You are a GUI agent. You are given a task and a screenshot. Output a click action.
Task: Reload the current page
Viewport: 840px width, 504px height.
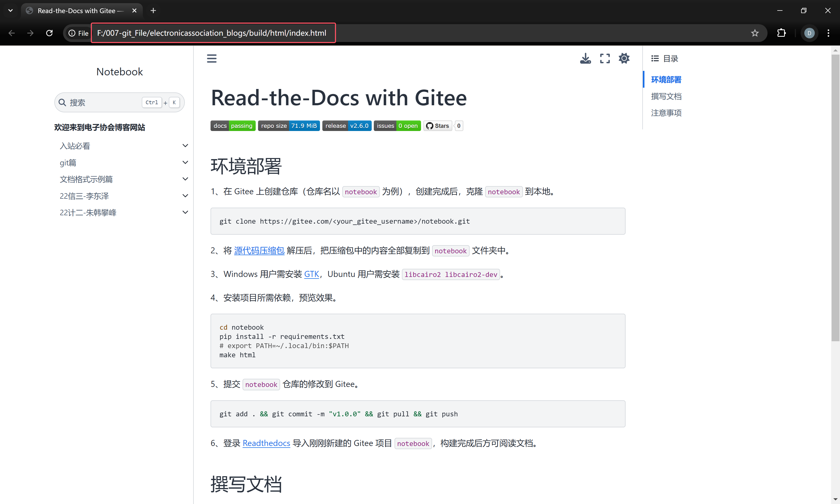[x=50, y=33]
